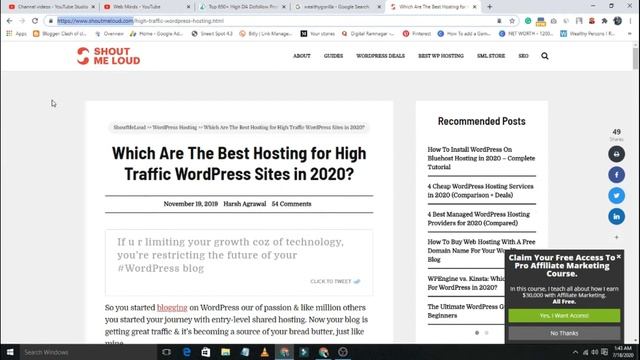Open Pinterest bookmark
The height and width of the screenshot is (360, 640).
(x=417, y=34)
